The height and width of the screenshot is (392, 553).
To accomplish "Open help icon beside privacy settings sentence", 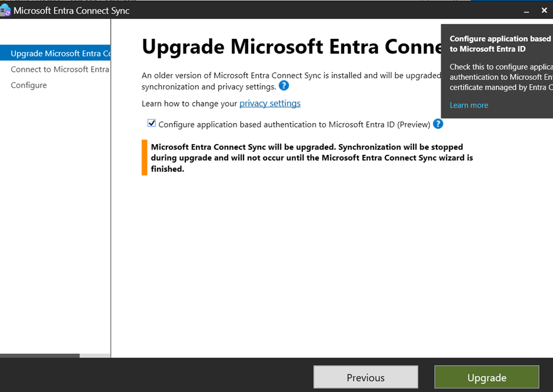I will 284,85.
